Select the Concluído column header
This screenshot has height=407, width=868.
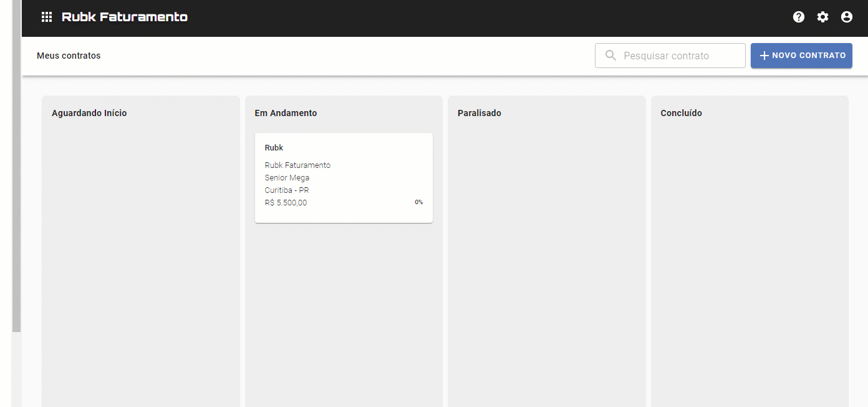pyautogui.click(x=681, y=113)
